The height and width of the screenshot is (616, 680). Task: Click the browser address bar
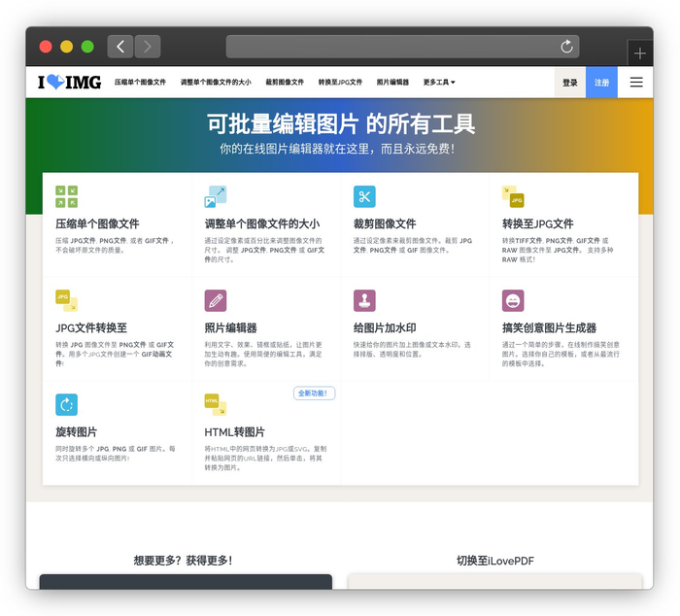coord(402,47)
